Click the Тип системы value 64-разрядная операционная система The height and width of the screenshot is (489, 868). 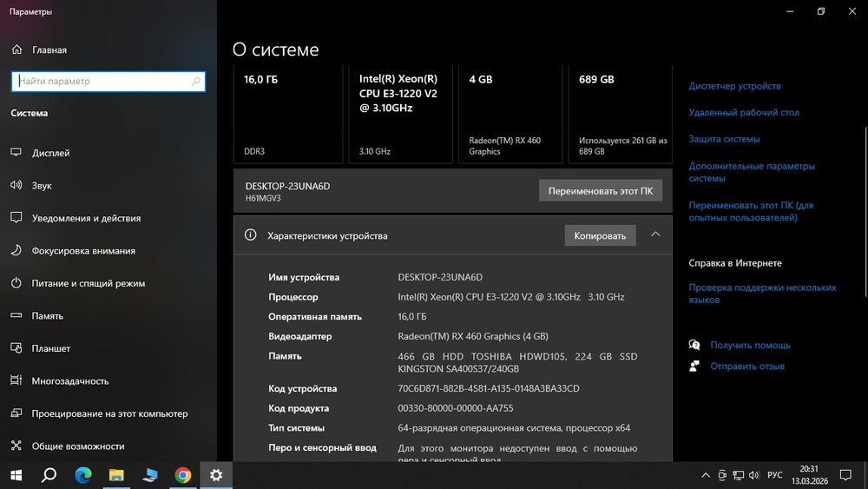(x=514, y=428)
